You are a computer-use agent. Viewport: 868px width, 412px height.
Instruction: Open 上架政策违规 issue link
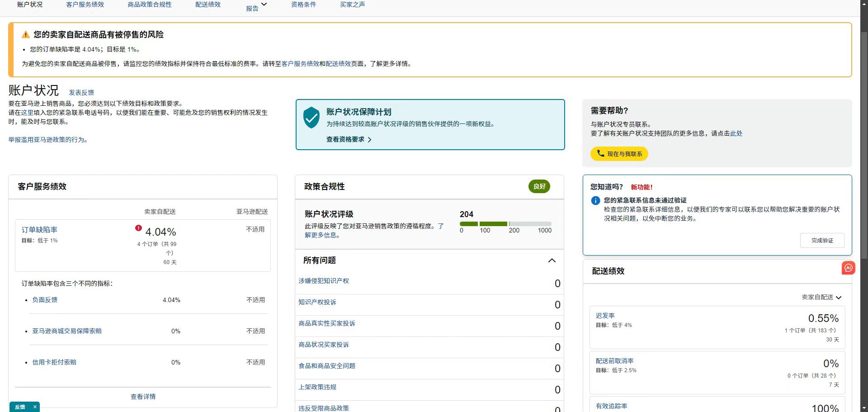(x=317, y=387)
